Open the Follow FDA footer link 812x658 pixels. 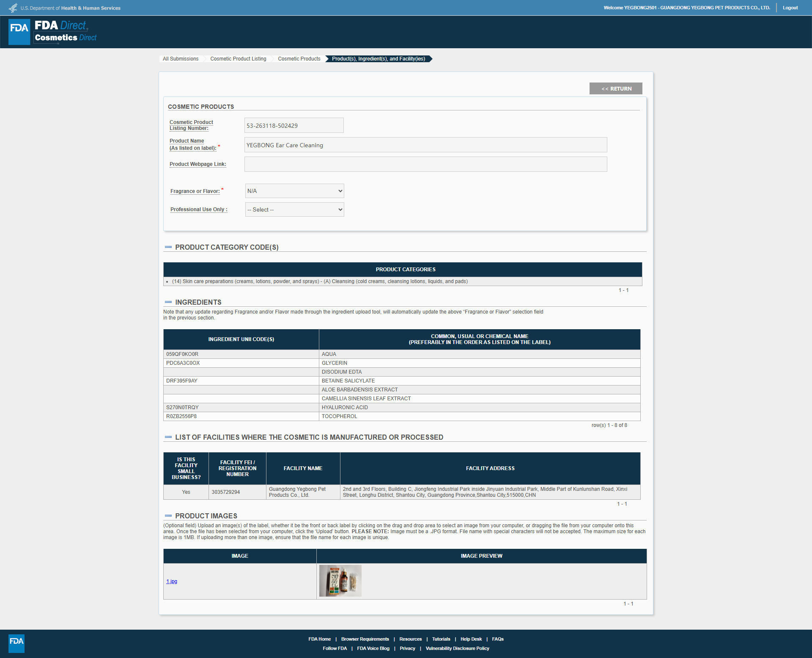335,648
